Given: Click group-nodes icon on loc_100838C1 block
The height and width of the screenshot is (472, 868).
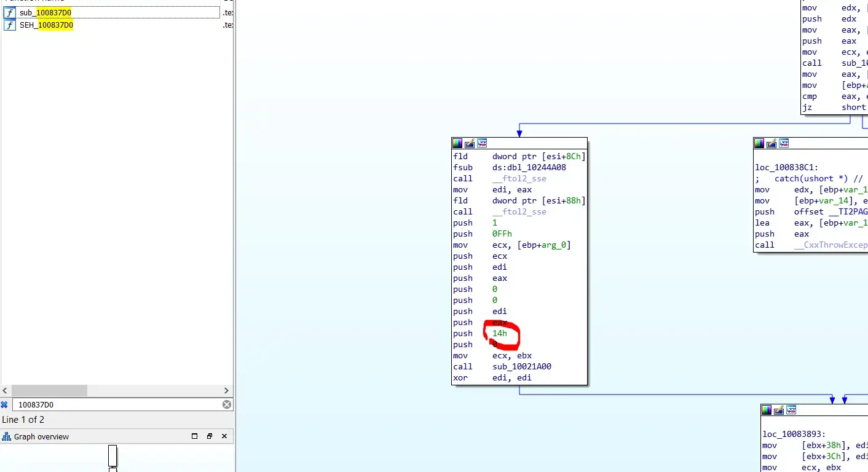Looking at the screenshot, I should click(784, 143).
